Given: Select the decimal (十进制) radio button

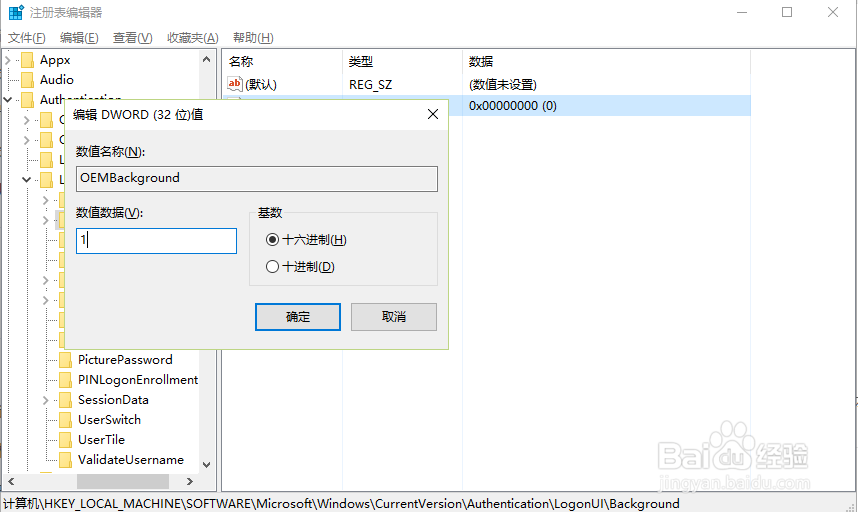Looking at the screenshot, I should click(x=272, y=267).
